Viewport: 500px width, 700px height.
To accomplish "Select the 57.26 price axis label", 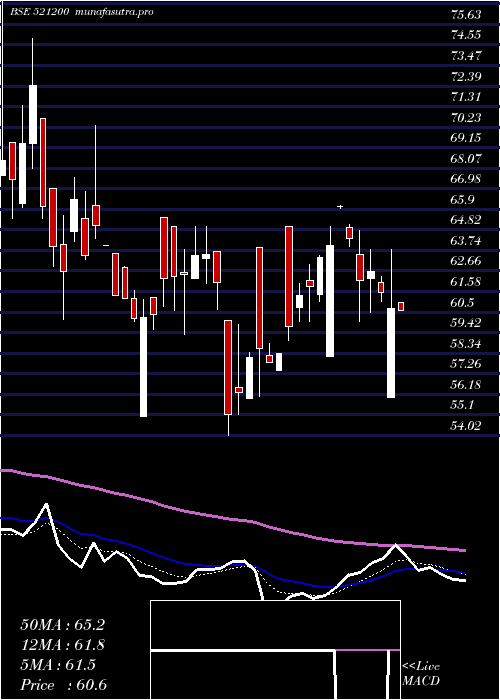I will [466, 364].
